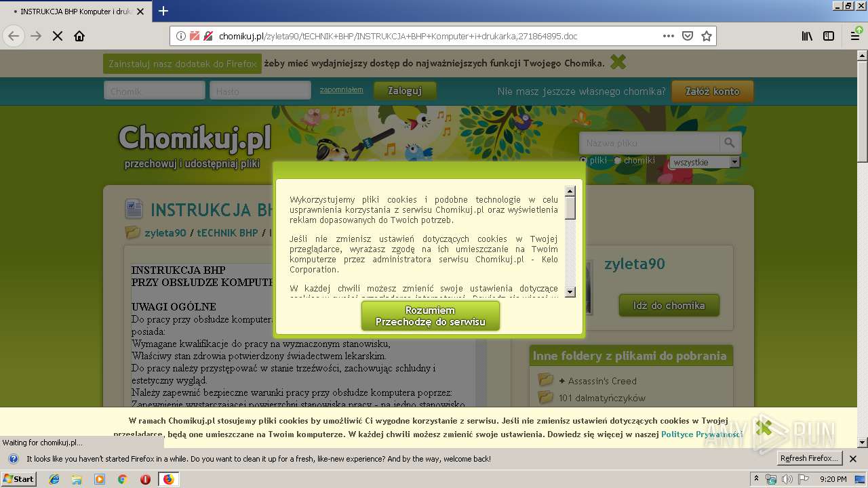Screen dimensions: 868x488
Task: Open File Explorer from the taskbar
Action: (x=77, y=479)
